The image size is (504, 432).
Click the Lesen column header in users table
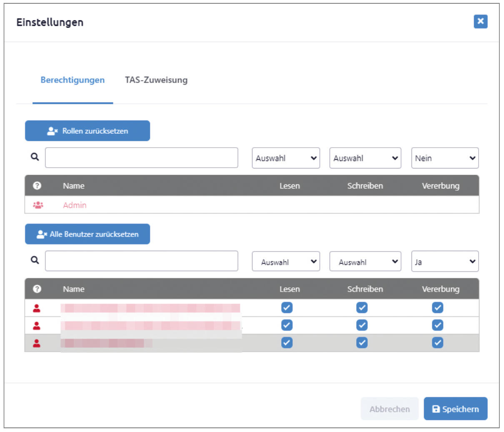289,289
